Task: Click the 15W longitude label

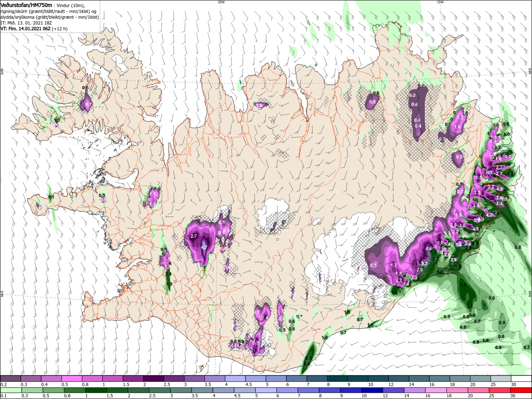Action: (x=440, y=2)
